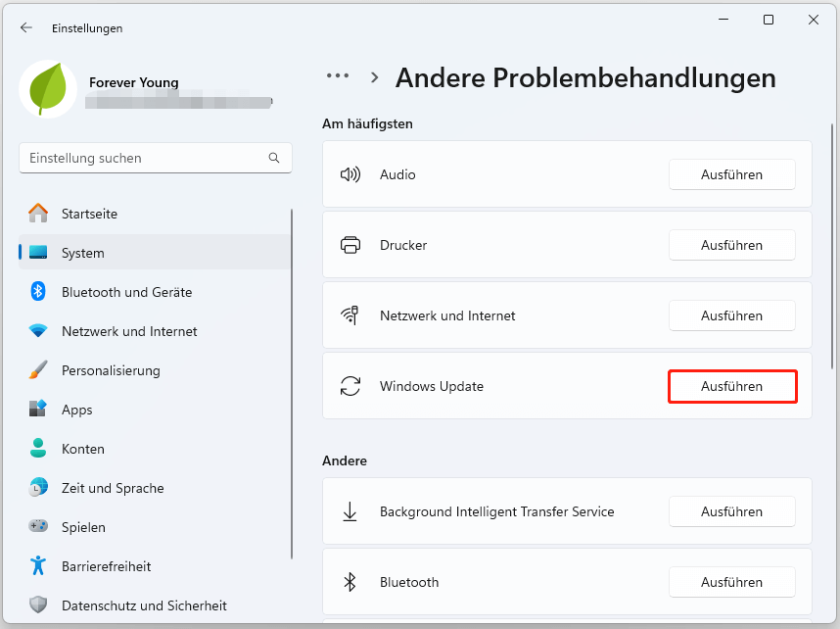Focus the 'Einstellung suchen' search field
Screen dimensions: 840x629
point(142,158)
